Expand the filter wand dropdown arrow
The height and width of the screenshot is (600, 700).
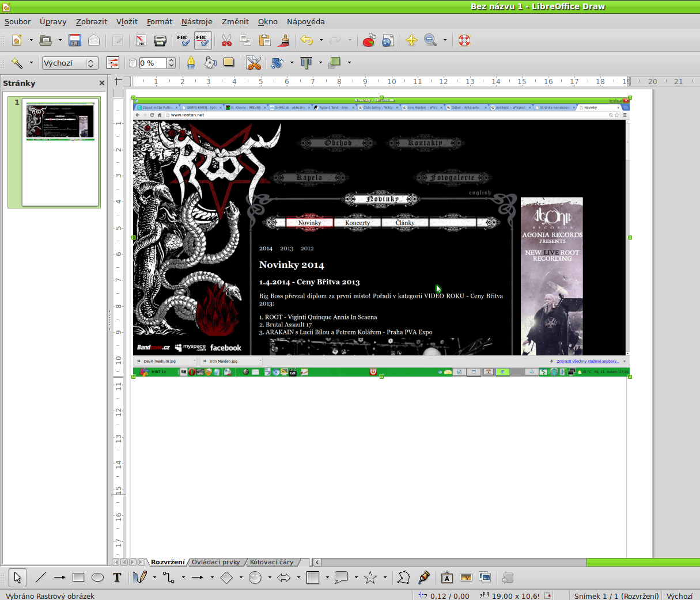coord(31,63)
